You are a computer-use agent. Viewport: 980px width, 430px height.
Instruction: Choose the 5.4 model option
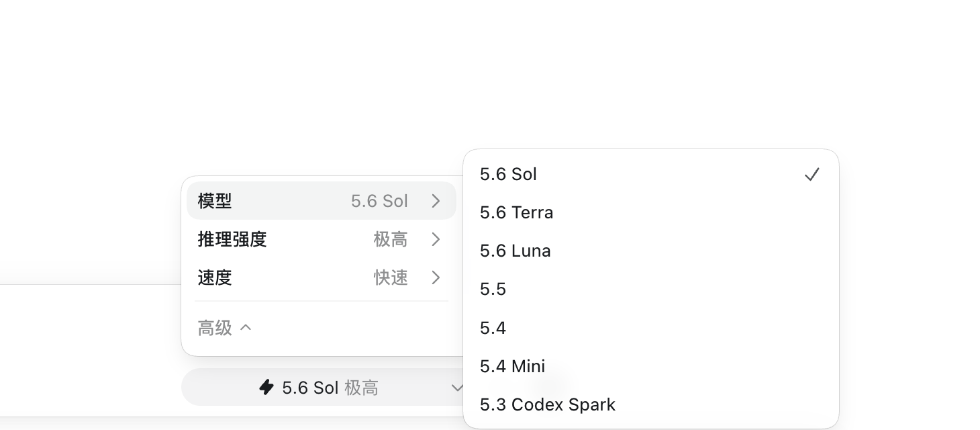[x=651, y=328]
